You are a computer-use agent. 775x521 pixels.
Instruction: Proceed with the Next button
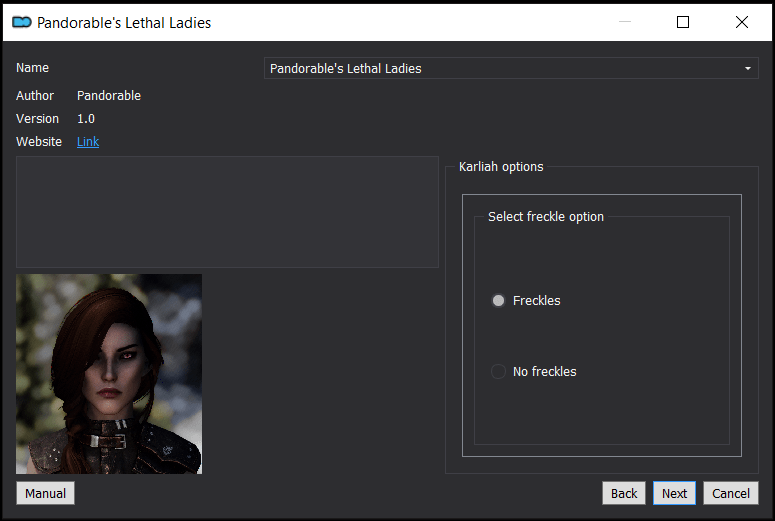point(674,493)
